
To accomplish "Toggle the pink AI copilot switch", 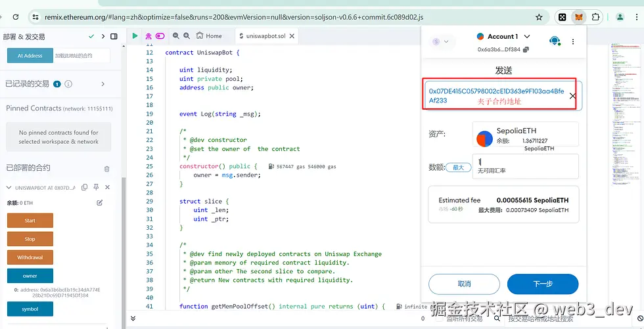I will point(160,36).
